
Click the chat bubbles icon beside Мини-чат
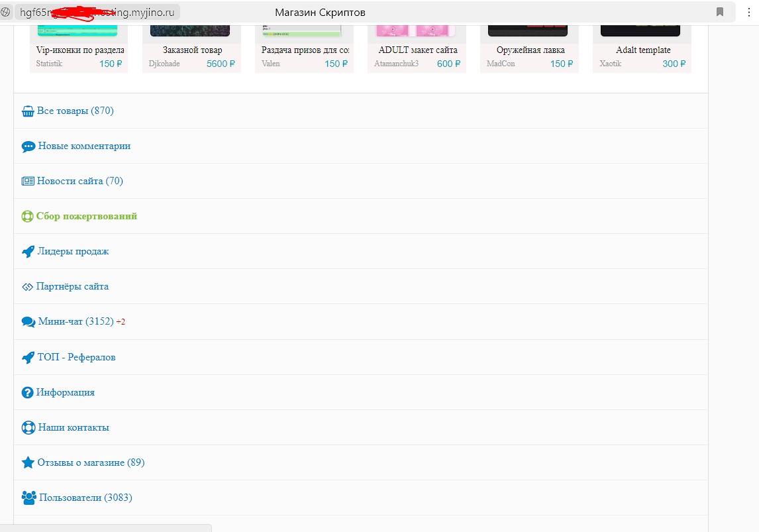(28, 322)
